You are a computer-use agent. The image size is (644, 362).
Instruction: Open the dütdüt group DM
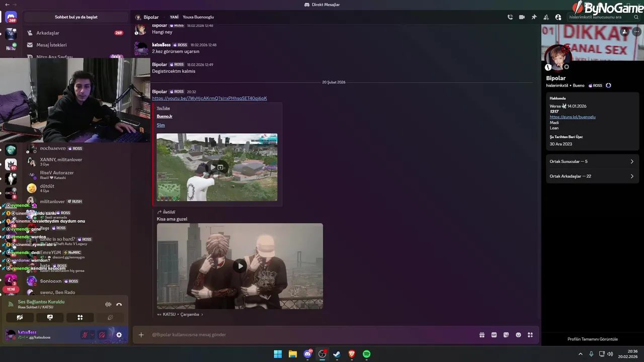pyautogui.click(x=75, y=188)
